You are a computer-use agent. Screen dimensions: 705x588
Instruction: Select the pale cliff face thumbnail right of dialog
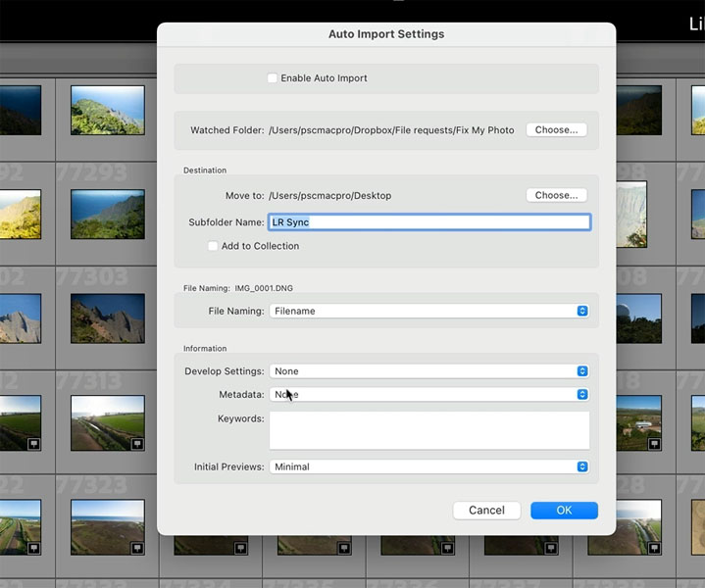click(631, 214)
